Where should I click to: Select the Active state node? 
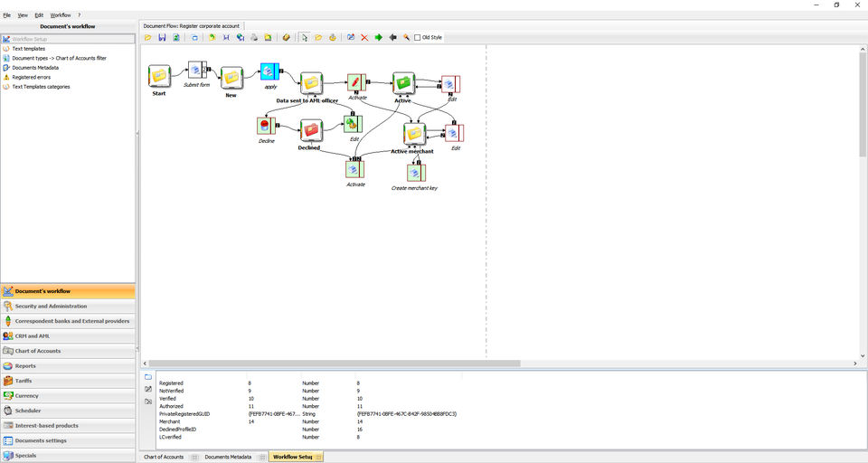click(403, 83)
